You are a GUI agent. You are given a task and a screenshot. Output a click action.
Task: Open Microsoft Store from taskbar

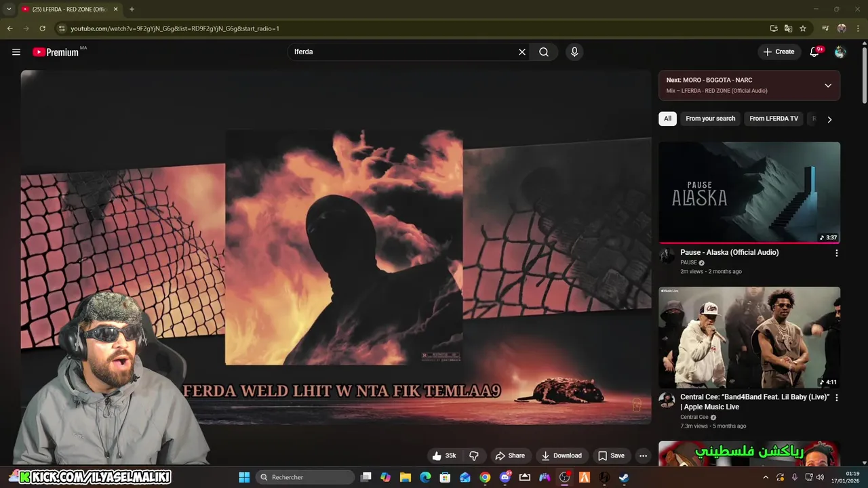click(446, 477)
